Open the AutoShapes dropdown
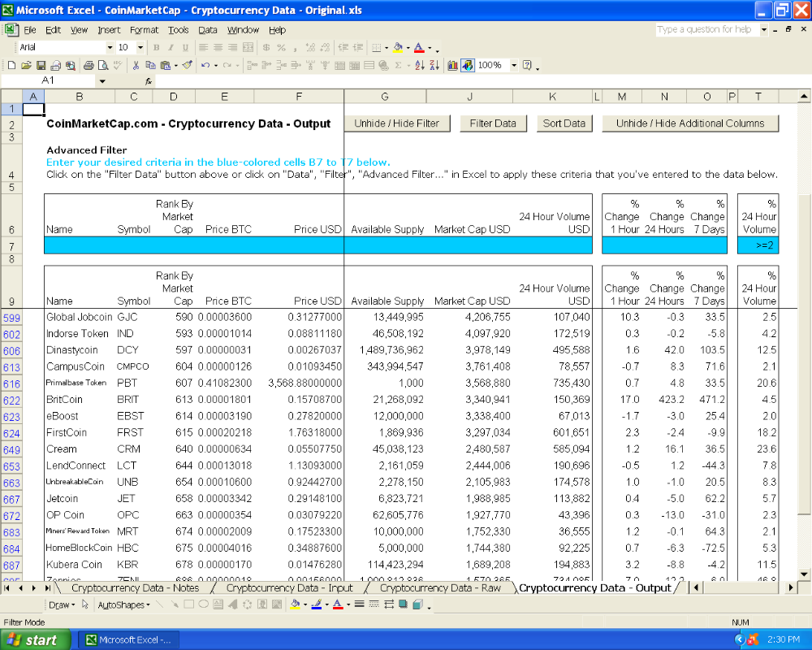 tap(123, 604)
